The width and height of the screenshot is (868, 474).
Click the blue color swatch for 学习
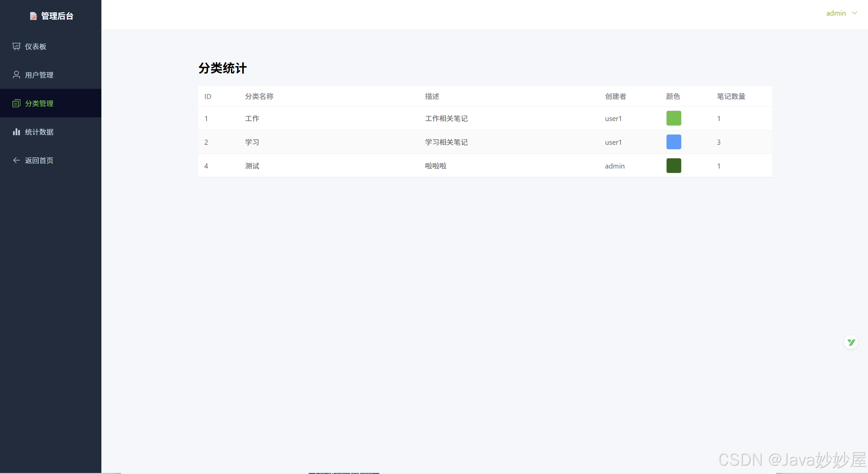tap(674, 142)
